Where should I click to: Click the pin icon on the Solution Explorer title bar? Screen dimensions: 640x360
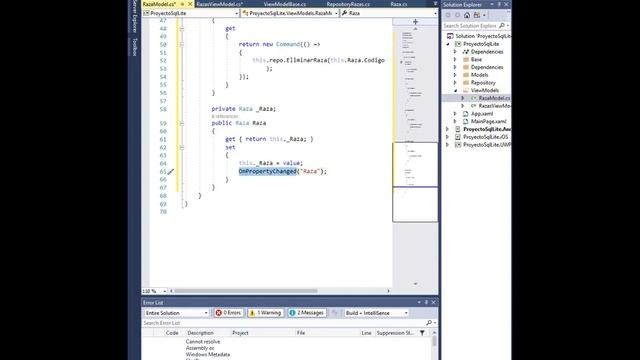[499, 4]
